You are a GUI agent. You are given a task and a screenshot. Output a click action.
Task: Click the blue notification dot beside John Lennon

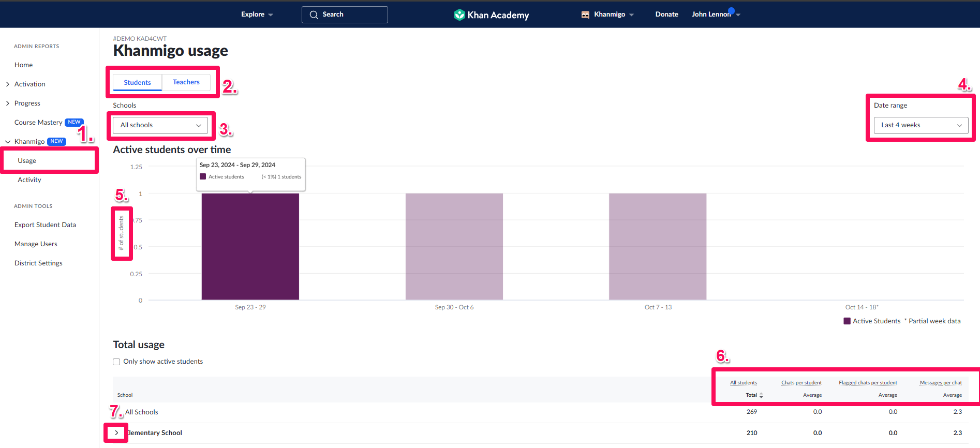[x=731, y=11]
